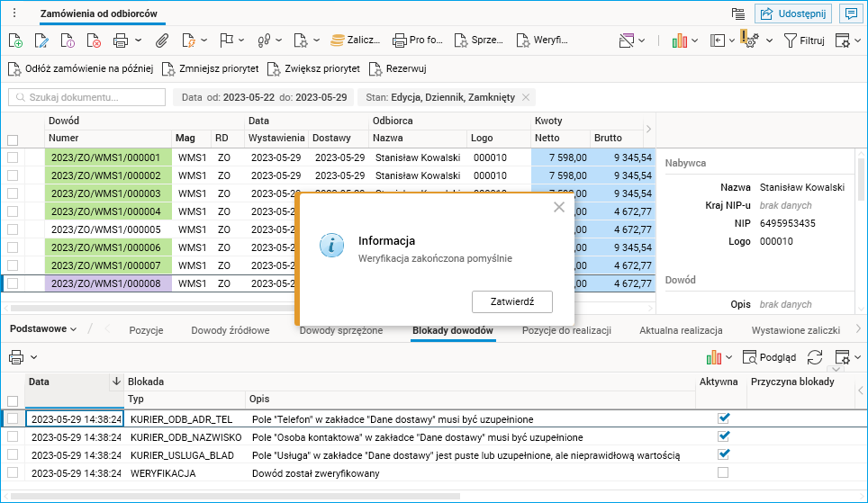The image size is (868, 503).
Task: Toggle Aktywna checkbox for KURIER_ODB_ADR_TEL row
Action: tap(723, 418)
